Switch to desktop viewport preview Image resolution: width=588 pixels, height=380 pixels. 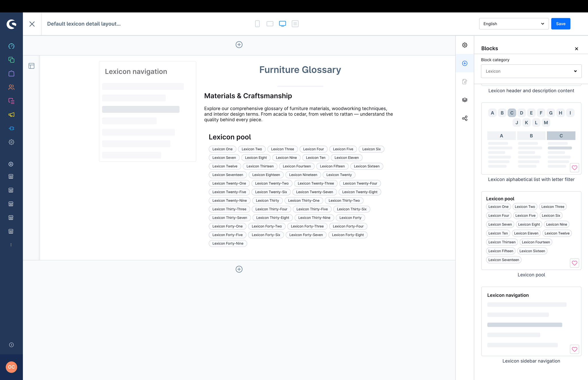[283, 24]
